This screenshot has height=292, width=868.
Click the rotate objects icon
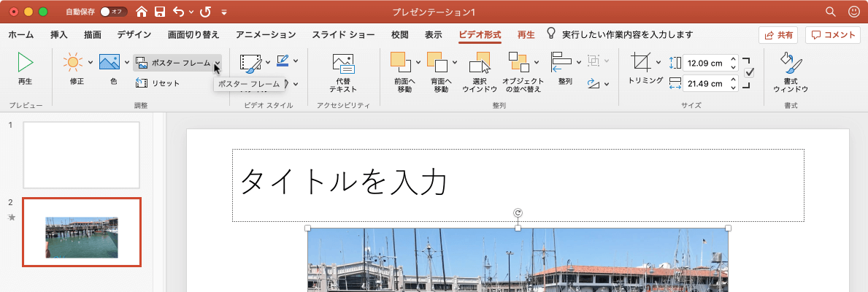pos(594,83)
